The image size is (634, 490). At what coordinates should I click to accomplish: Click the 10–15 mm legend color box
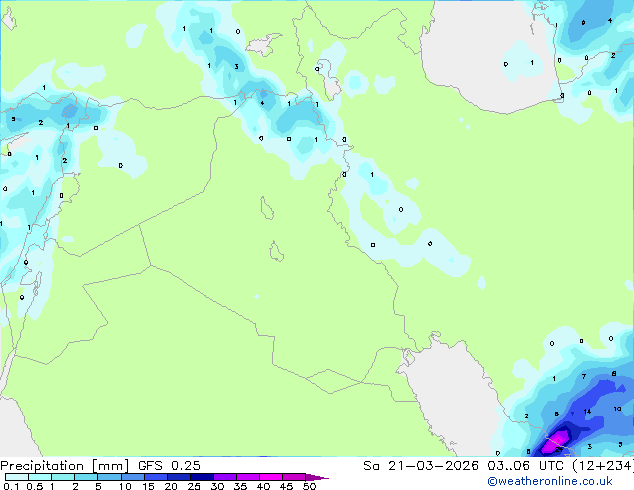tap(133, 477)
